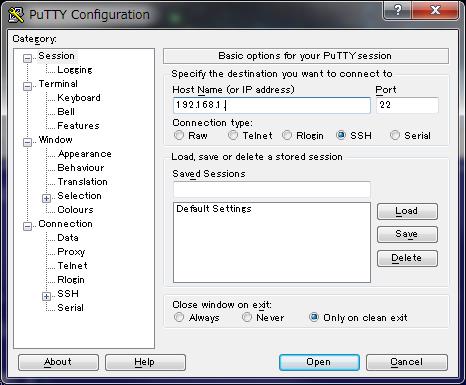
Task: Open the Telnet category in the tree
Action: (72, 266)
